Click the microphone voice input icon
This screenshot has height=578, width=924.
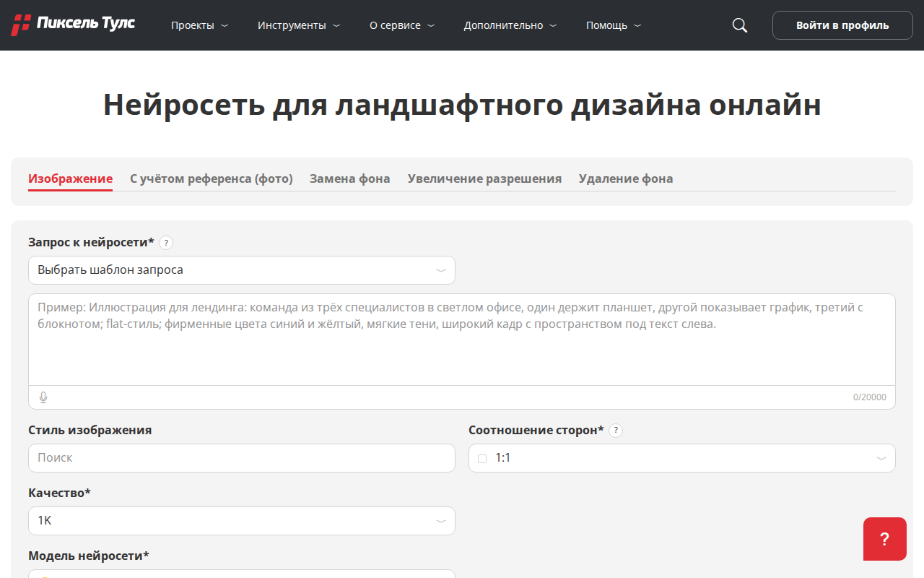[43, 397]
